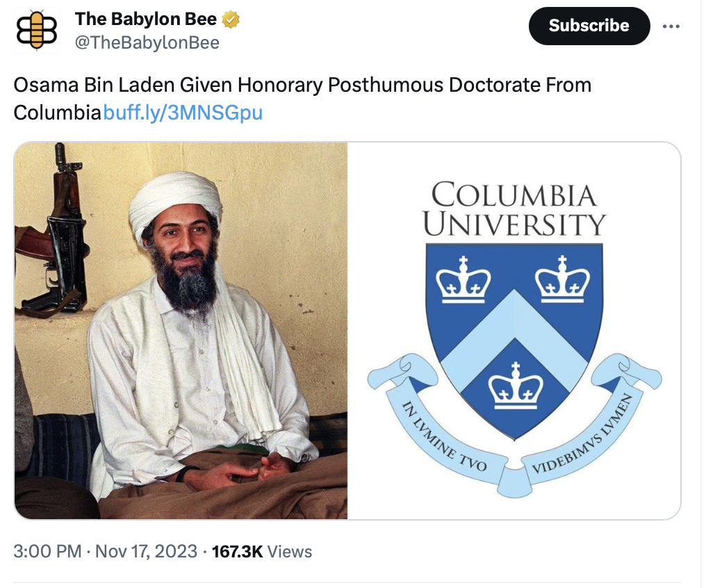Viewport: 706px width, 588px height.
Task: Open the buff.ly/3MNSGpu link
Action: pos(183,112)
